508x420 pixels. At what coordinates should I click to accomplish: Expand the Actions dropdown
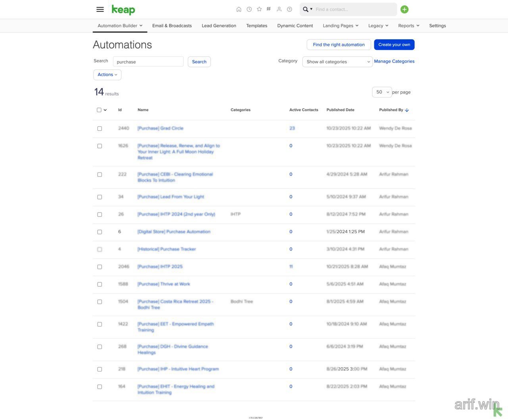pyautogui.click(x=107, y=75)
